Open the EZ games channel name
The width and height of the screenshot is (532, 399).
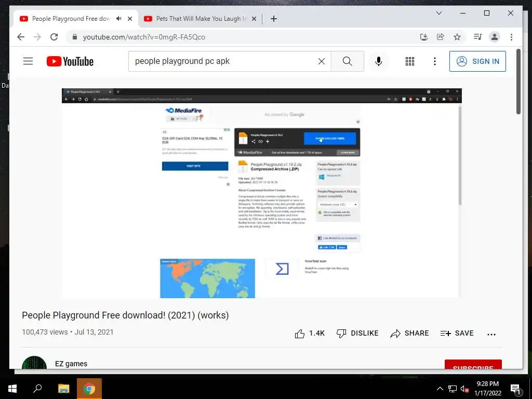71,364
